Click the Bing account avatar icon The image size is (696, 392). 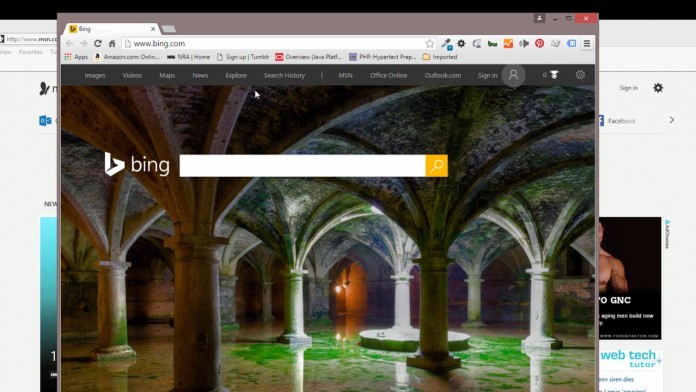(x=514, y=75)
